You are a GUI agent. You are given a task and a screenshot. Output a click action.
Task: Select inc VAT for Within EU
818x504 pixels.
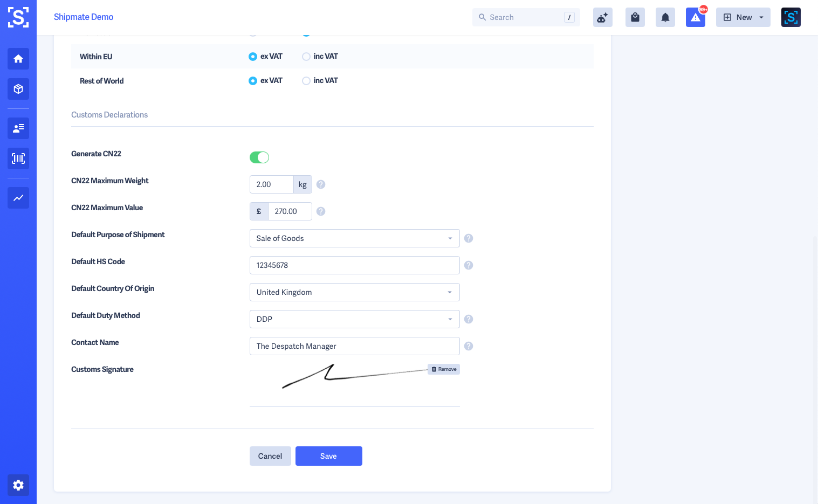[x=306, y=57]
